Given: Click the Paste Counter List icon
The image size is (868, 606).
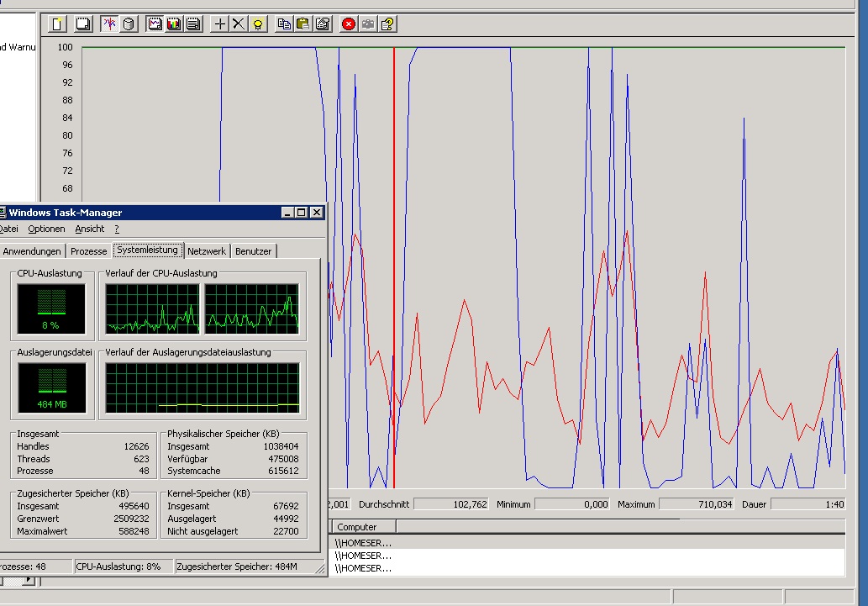Looking at the screenshot, I should 303,24.
